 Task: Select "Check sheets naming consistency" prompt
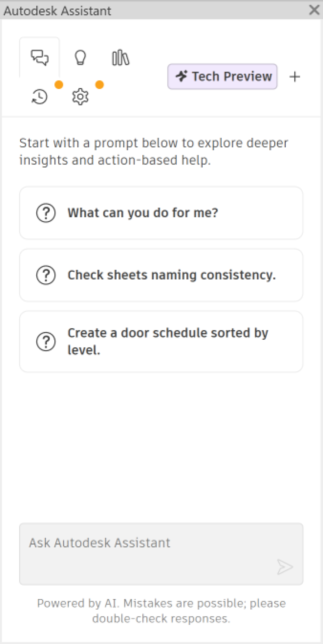pyautogui.click(x=161, y=275)
